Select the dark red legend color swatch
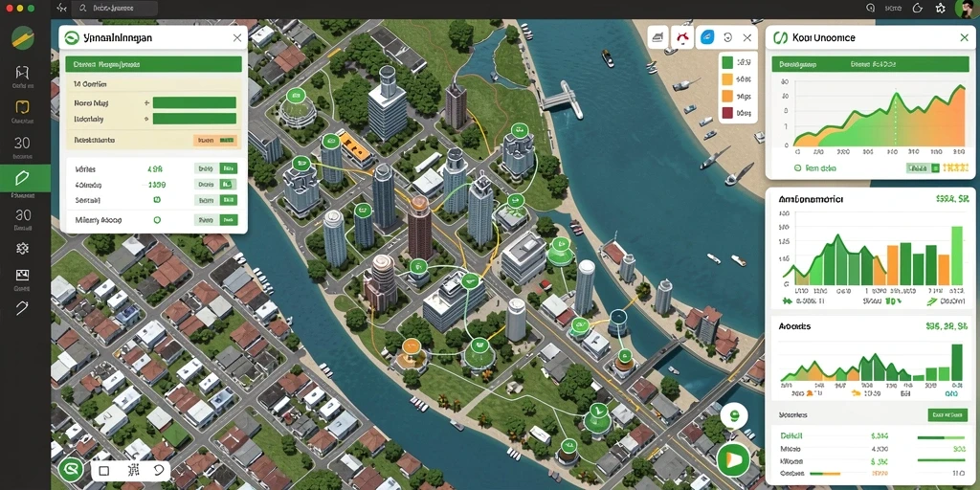 tap(727, 113)
